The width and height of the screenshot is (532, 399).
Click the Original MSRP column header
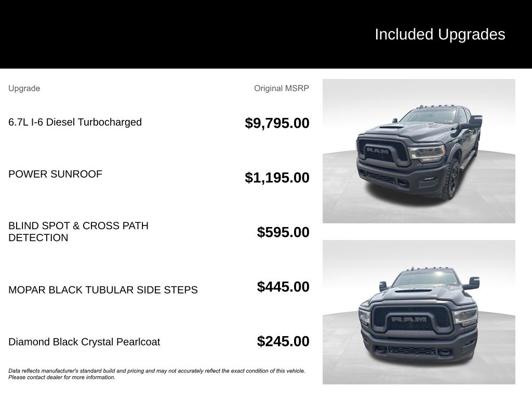[282, 88]
